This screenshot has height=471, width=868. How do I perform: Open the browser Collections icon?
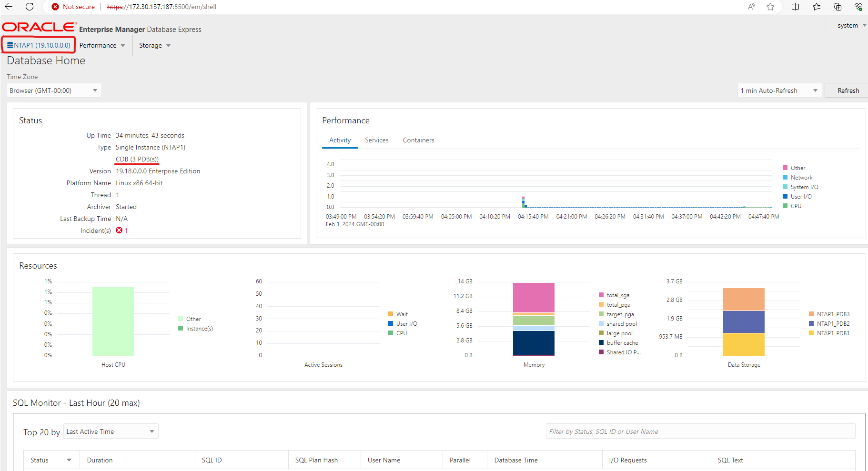tap(837, 7)
